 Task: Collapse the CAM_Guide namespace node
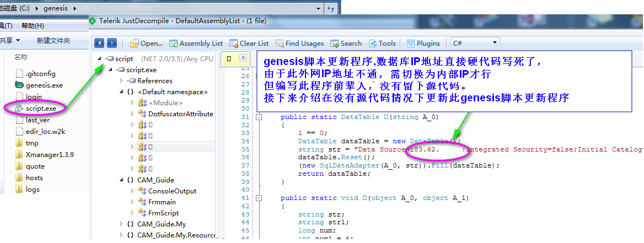point(121,180)
